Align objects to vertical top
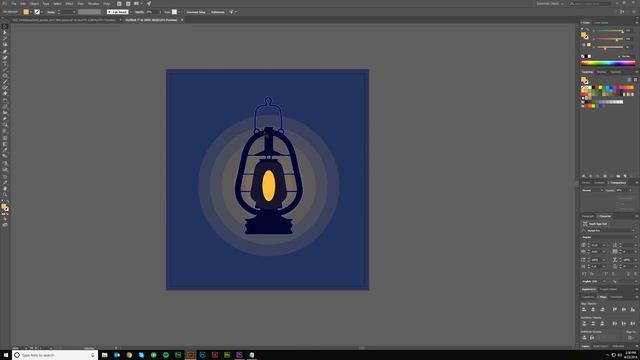640x360 pixels. pos(615,309)
